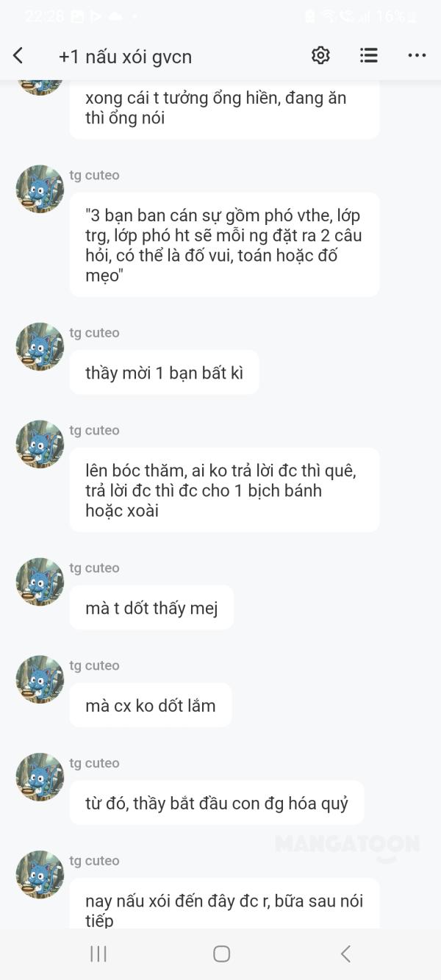Tap avatar beside "thầy mời 1 bạn bất kì"

click(40, 346)
